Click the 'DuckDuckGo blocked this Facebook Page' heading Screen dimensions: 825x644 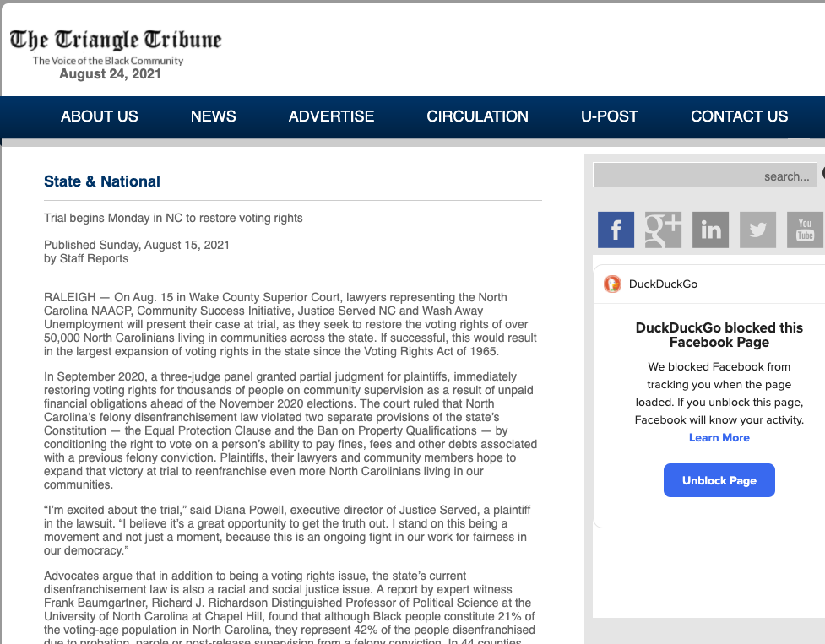point(719,335)
